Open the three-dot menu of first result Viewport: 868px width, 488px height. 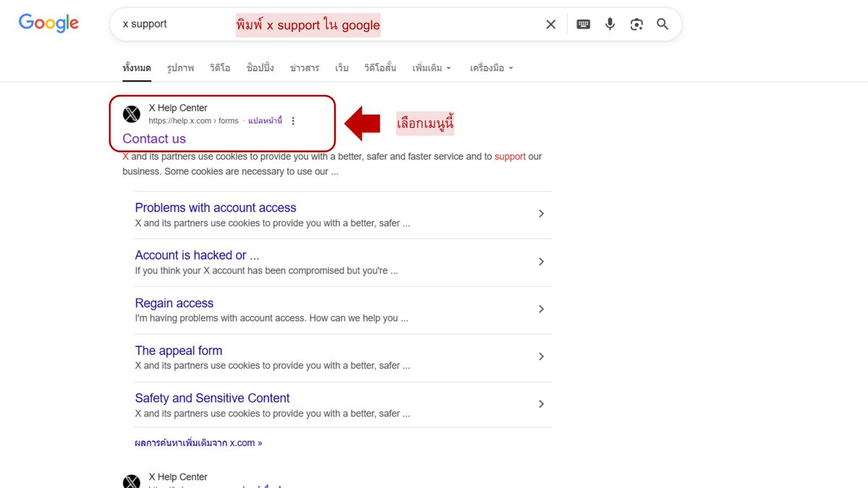tap(293, 121)
